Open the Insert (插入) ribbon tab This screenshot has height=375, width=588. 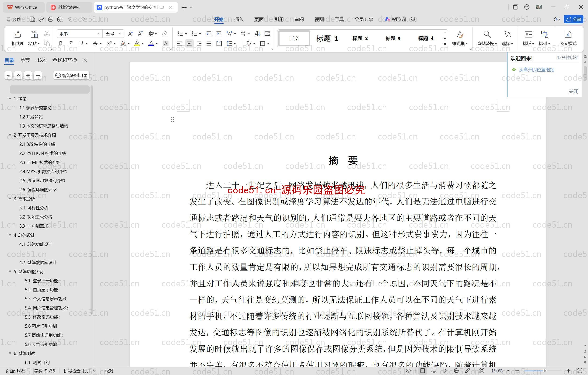(238, 19)
